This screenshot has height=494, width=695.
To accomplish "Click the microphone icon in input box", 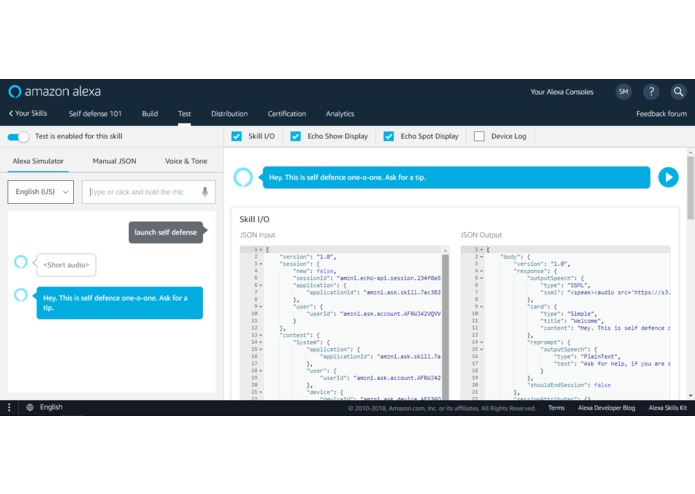I will click(205, 192).
